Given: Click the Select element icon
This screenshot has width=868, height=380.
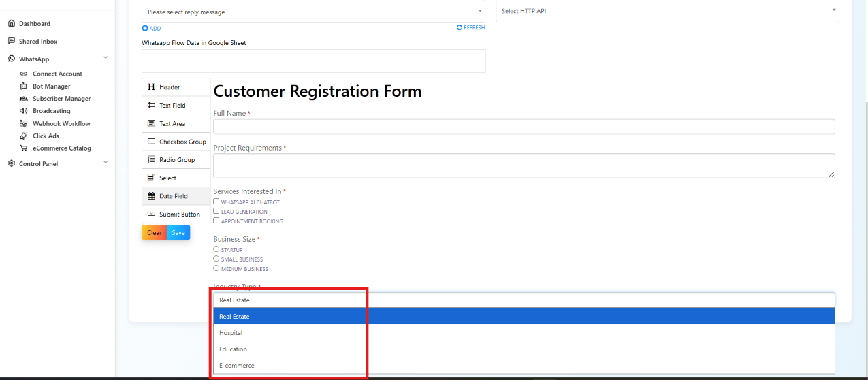Looking at the screenshot, I should [x=152, y=178].
